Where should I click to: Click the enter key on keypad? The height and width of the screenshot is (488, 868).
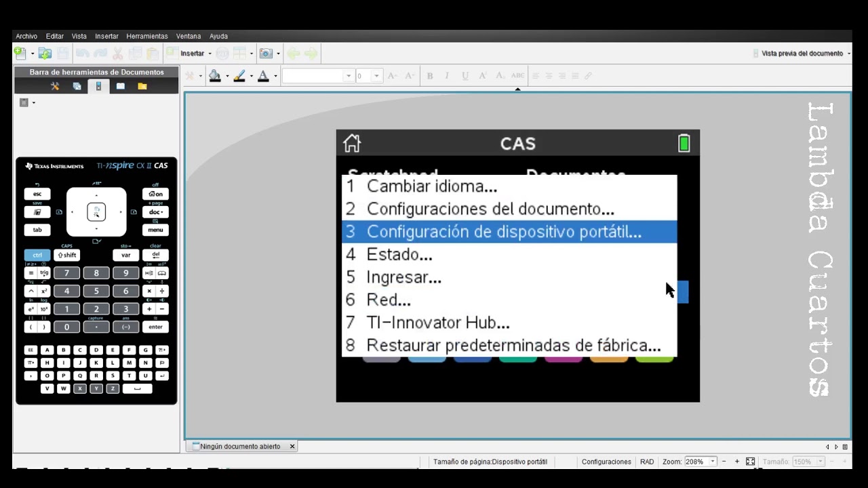coord(155,327)
